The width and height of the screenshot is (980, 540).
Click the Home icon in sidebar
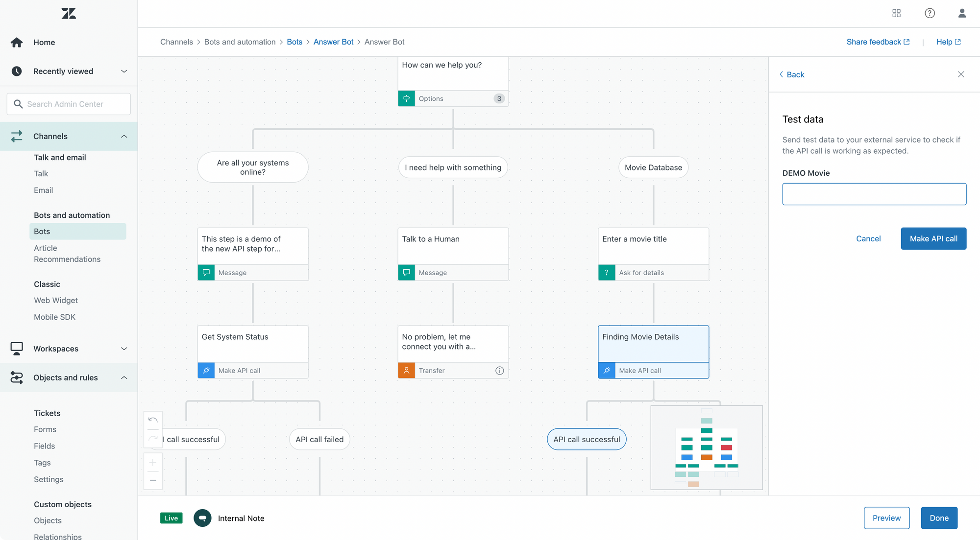[17, 43]
